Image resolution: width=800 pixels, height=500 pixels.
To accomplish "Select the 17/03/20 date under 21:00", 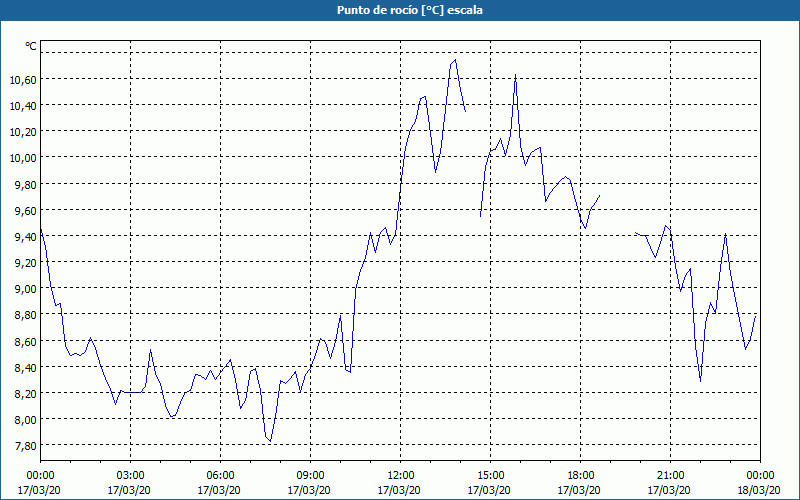I will click(x=669, y=490).
